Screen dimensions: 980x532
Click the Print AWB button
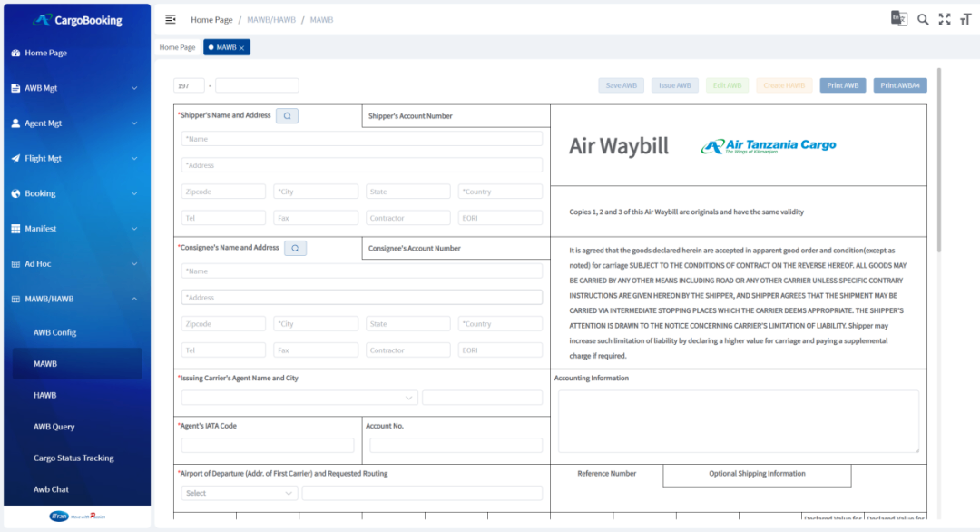click(x=842, y=85)
